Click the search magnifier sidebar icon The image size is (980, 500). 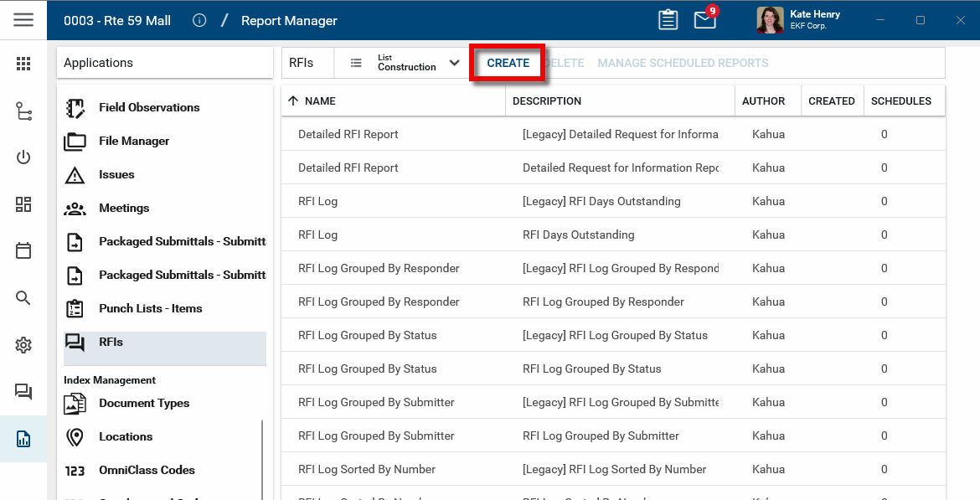coord(23,298)
